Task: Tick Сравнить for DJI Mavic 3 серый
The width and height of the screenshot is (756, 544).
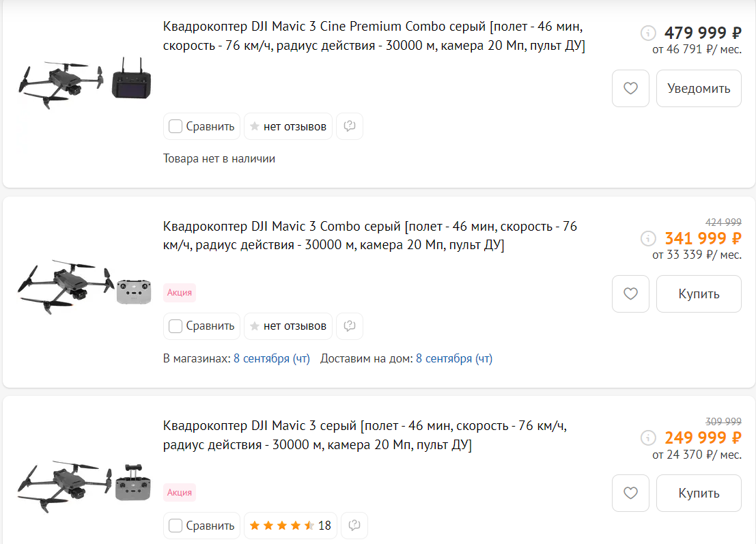Action: tap(176, 526)
